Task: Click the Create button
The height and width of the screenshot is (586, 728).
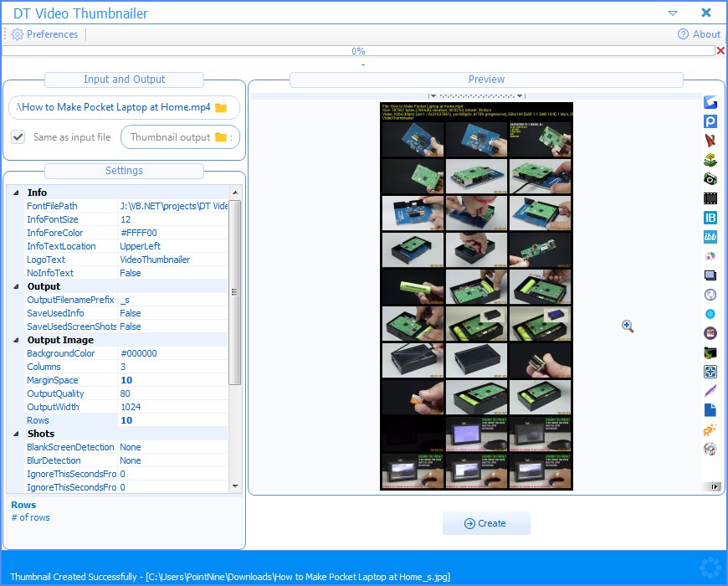Action: click(486, 523)
